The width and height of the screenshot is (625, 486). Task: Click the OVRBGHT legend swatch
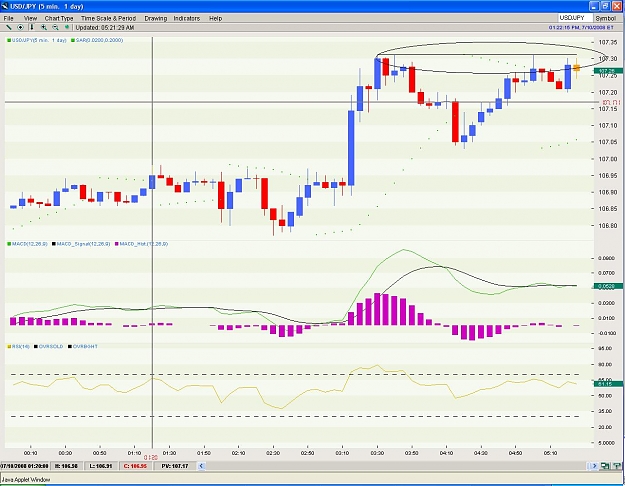coord(70,346)
